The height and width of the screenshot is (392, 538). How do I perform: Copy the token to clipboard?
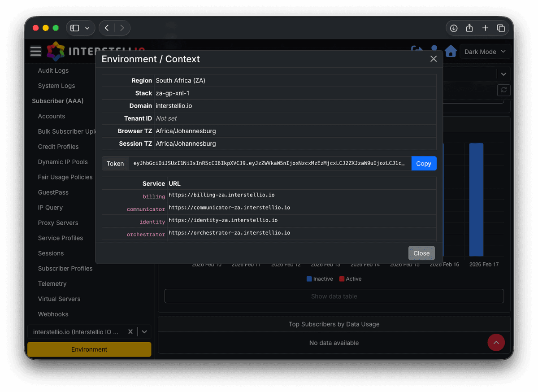click(424, 164)
